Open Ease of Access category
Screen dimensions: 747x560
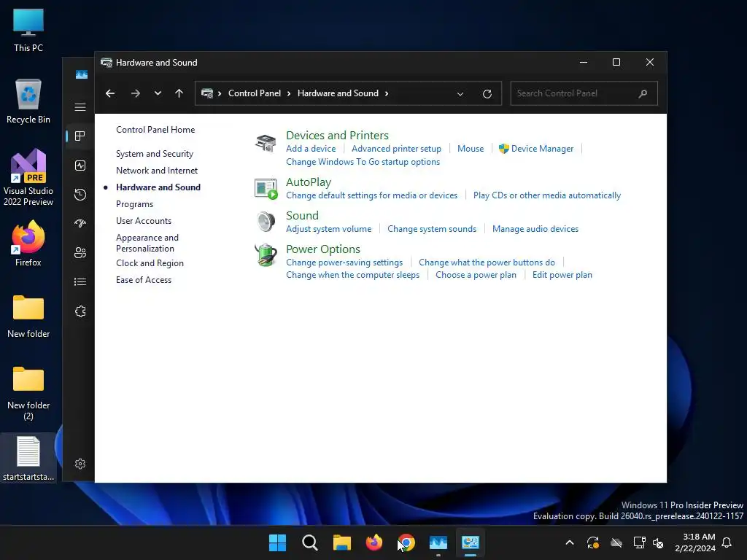tap(144, 280)
